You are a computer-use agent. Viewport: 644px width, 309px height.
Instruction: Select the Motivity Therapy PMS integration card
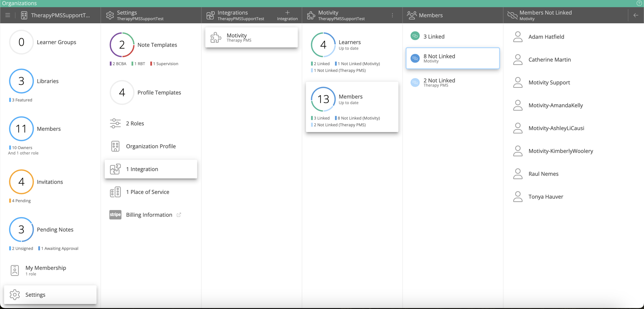click(251, 37)
